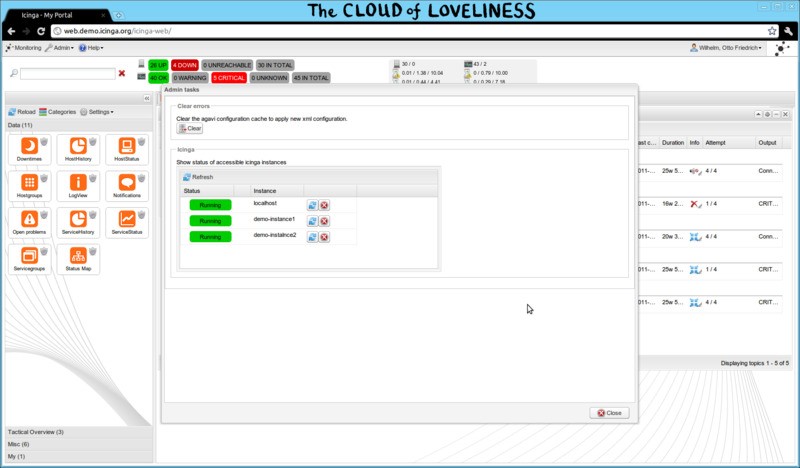Open the browser wrench menu
This screenshot has width=800, height=468.
point(789,31)
